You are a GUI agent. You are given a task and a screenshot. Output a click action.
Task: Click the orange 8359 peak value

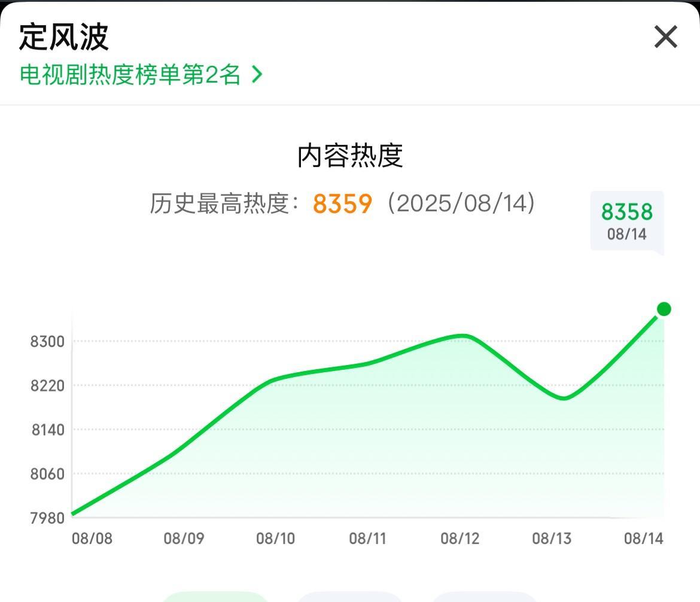click(342, 204)
